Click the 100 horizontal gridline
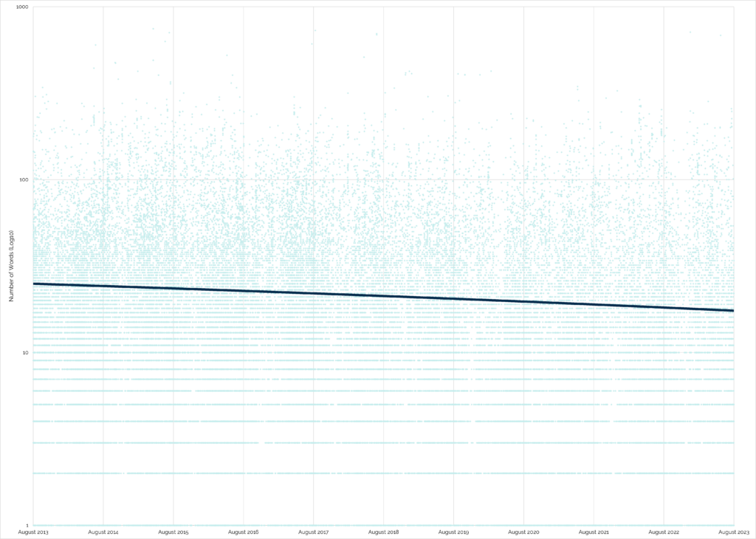 click(369, 179)
